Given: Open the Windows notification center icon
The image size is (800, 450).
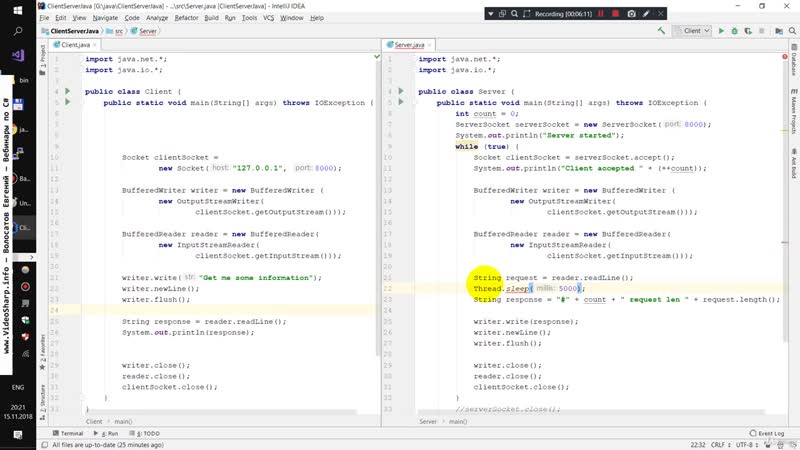Looking at the screenshot, I should pos(18,435).
